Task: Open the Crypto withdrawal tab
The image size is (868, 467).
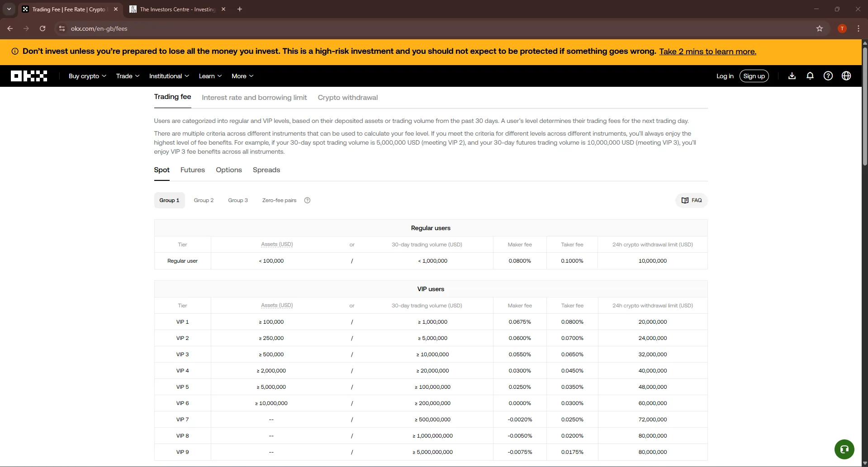Action: (347, 98)
